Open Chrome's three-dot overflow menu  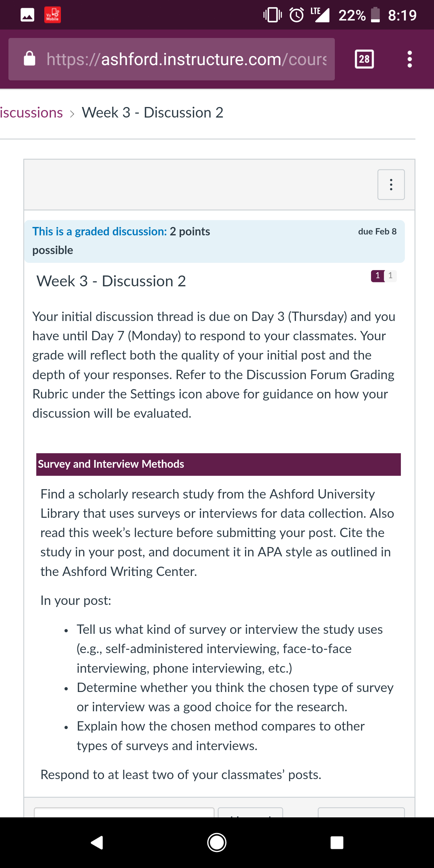[x=409, y=59]
